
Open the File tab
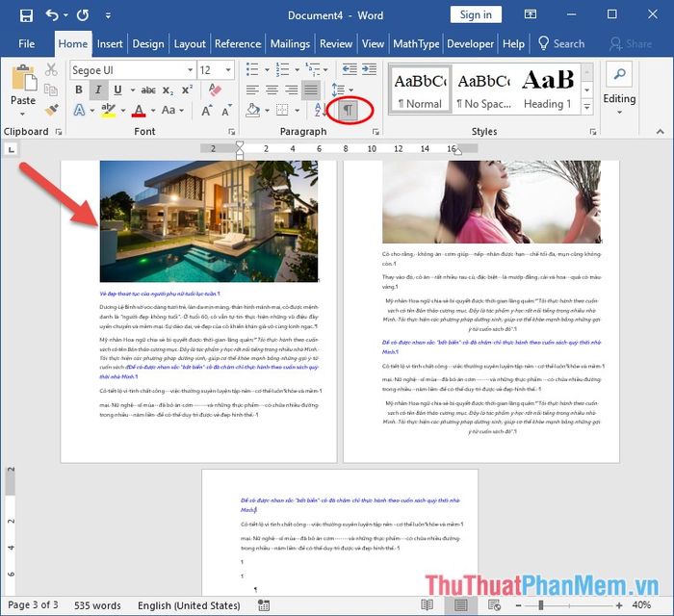pos(27,44)
